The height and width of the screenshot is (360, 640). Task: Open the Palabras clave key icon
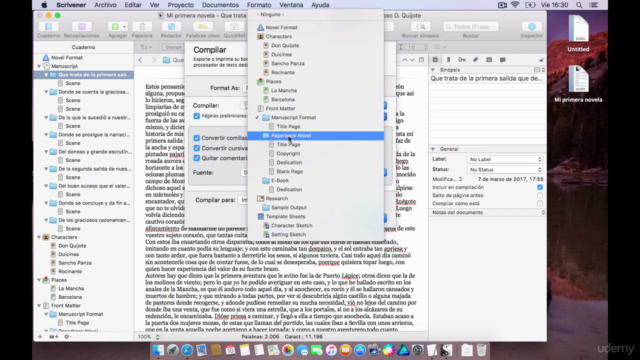tap(202, 27)
